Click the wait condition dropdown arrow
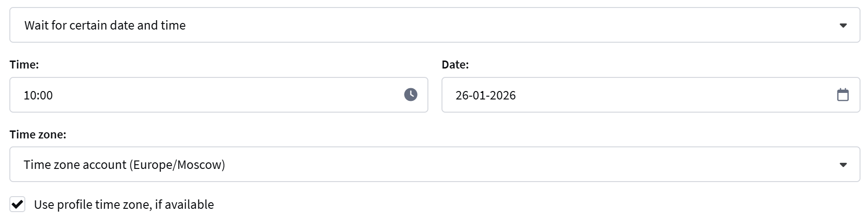The height and width of the screenshot is (221, 868). [x=843, y=25]
